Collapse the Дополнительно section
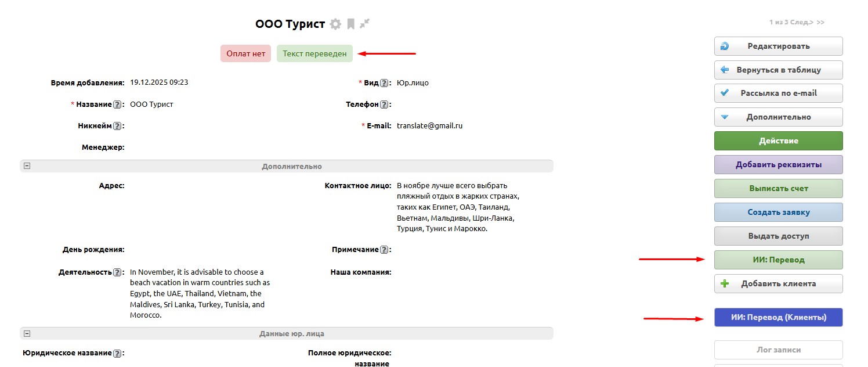The width and height of the screenshot is (868, 367). point(27,166)
